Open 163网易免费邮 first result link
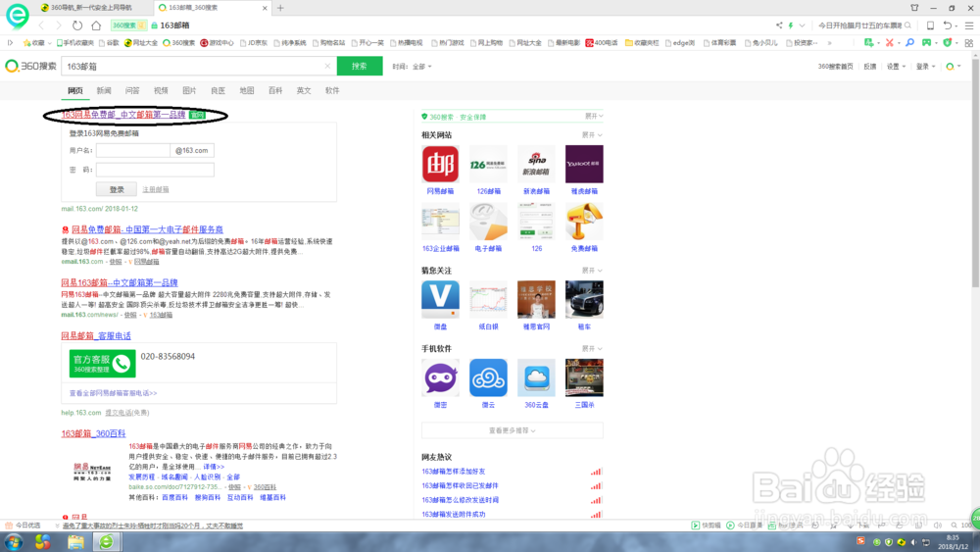 coord(123,115)
